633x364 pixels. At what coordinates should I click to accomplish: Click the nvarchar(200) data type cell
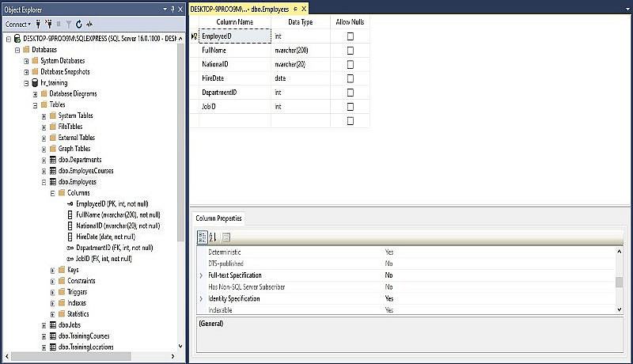301,51
